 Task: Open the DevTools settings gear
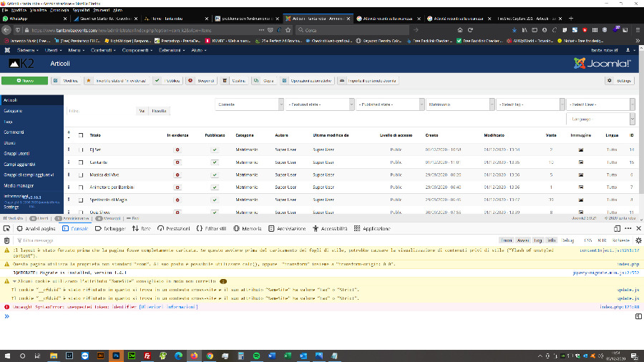[638, 240]
